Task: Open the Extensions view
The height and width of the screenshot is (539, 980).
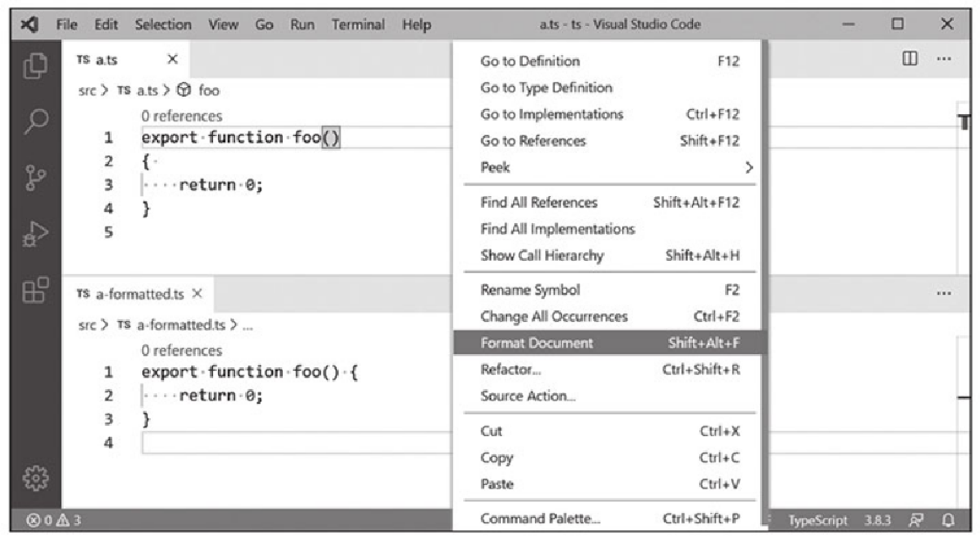Action: pyautogui.click(x=35, y=290)
